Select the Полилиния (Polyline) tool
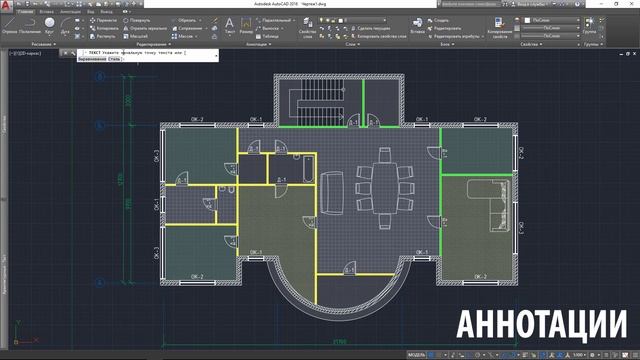Screen dimensions: 640x360 (x=30, y=25)
